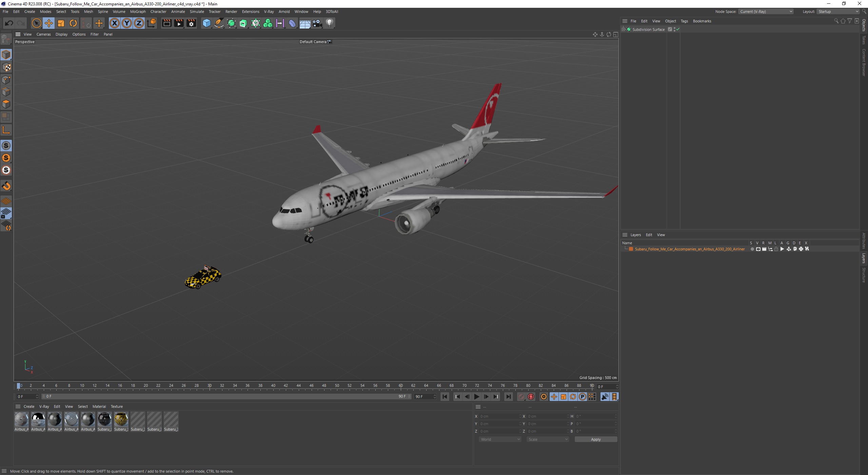
Task: Activate the Scale tool in top toolbar
Action: [x=61, y=23]
